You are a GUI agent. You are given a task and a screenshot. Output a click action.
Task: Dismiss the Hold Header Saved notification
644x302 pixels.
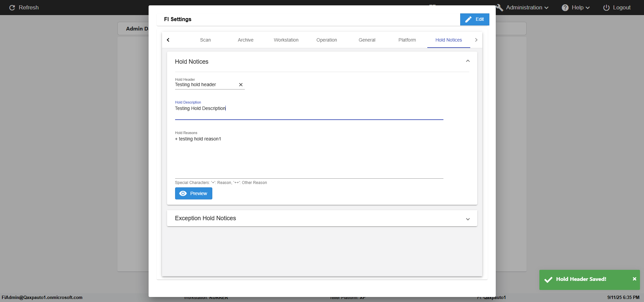click(x=634, y=279)
